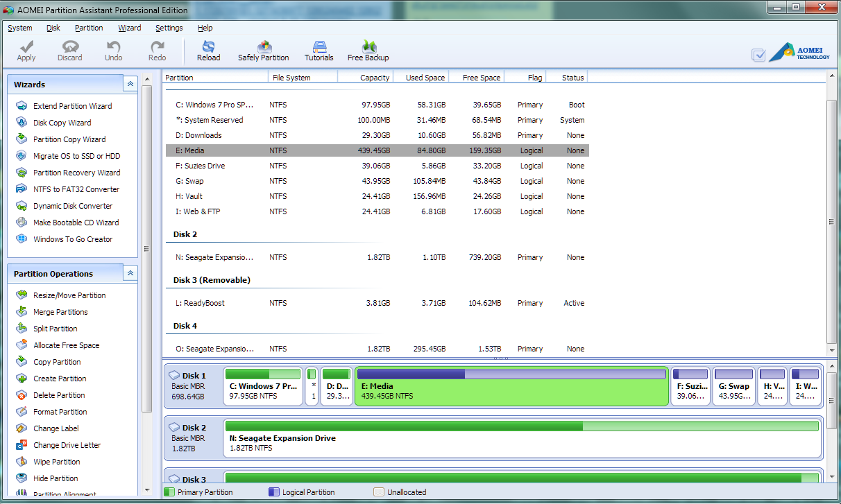Click the Reload toolbar icon
841x504 pixels.
click(208, 50)
